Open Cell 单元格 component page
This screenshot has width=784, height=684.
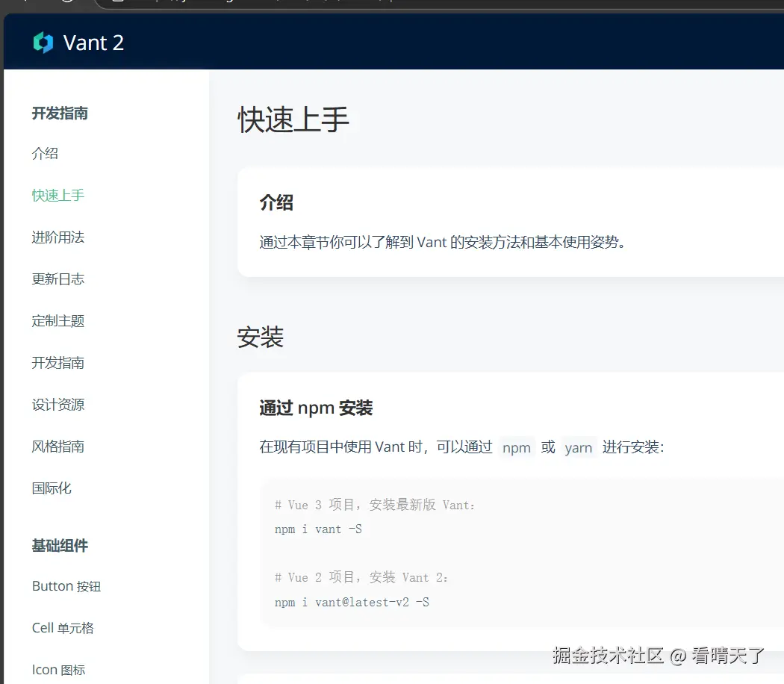pos(63,628)
